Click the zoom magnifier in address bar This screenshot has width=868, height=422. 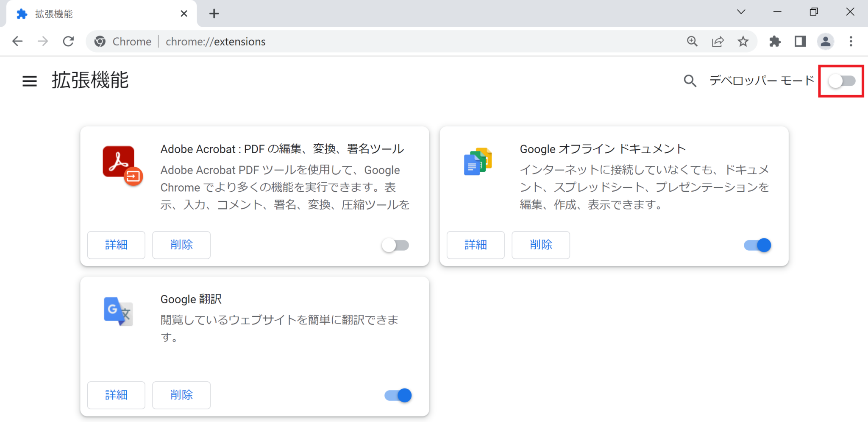pyautogui.click(x=692, y=42)
